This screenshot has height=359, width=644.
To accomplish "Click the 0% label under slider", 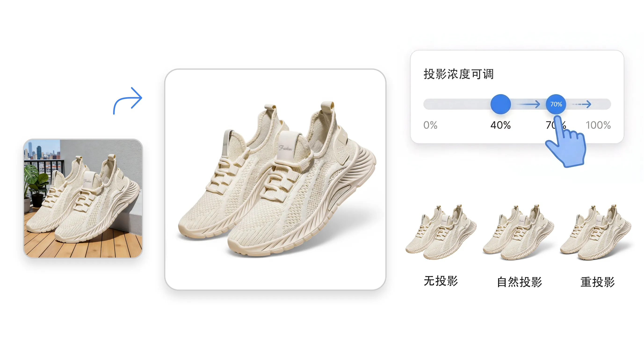I will pos(430,125).
